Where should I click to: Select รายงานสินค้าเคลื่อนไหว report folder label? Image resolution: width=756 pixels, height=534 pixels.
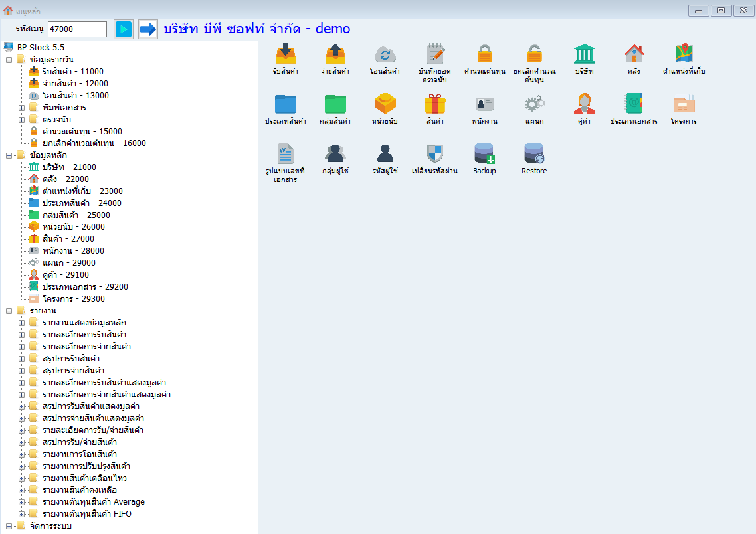point(84,478)
